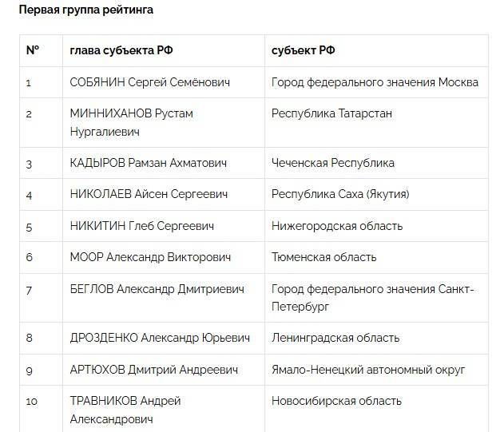This screenshot has height=432, width=504.
Task: Click the name МООР Александр Викторович
Action: coord(150,257)
